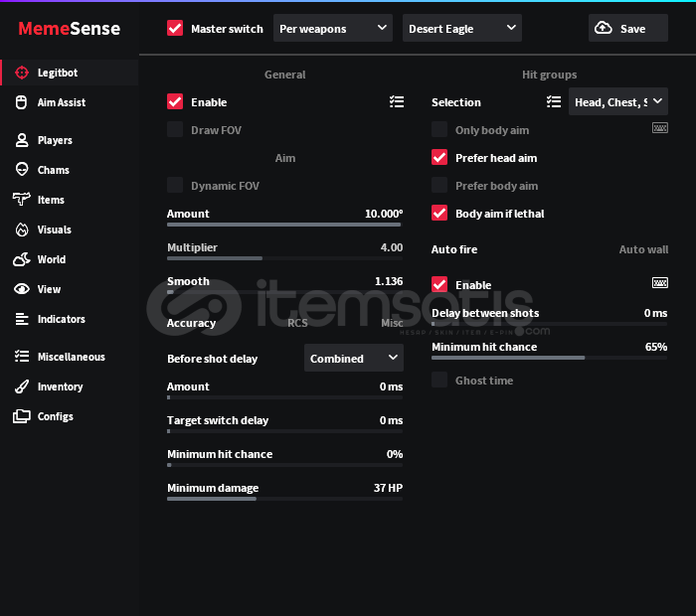The height and width of the screenshot is (616, 696).
Task: Go to the Visuals section
Action: click(x=70, y=230)
